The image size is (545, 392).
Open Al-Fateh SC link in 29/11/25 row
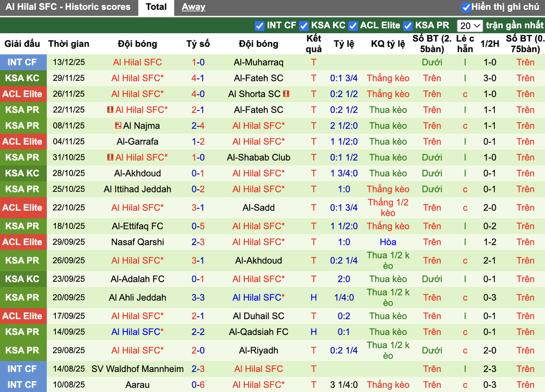pos(258,78)
